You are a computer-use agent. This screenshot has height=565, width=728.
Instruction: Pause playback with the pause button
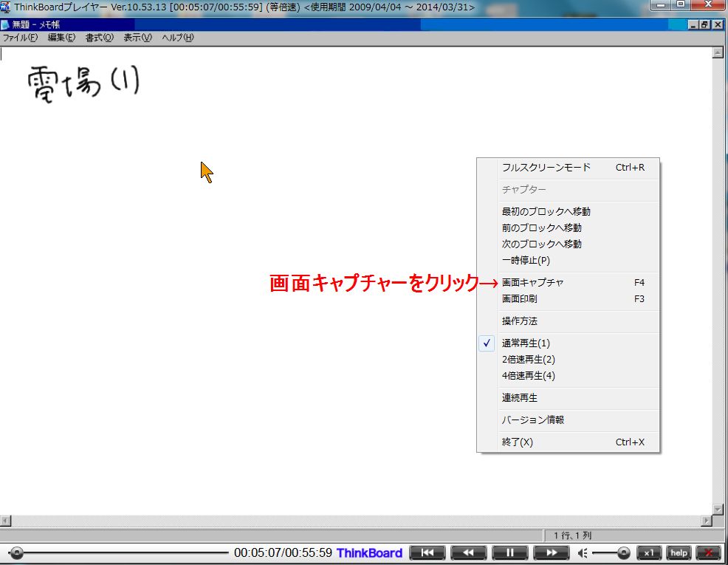(509, 552)
